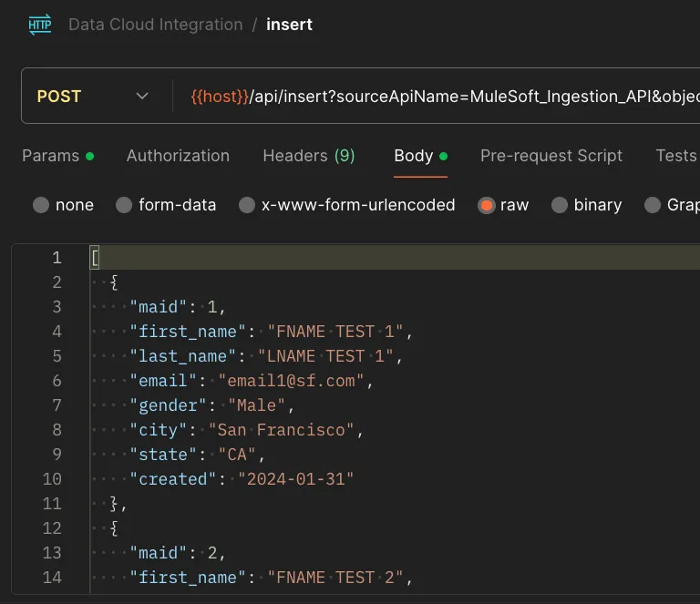Select the GraphQL body radio button
The height and width of the screenshot is (604, 700).
[x=653, y=205]
